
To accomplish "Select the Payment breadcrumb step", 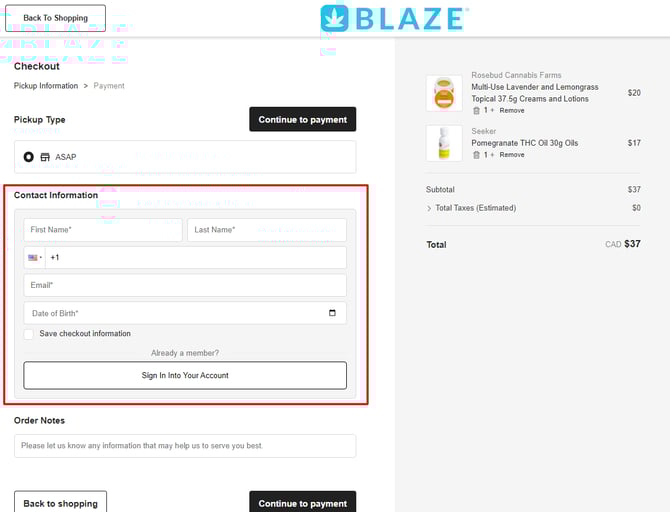I will (109, 86).
